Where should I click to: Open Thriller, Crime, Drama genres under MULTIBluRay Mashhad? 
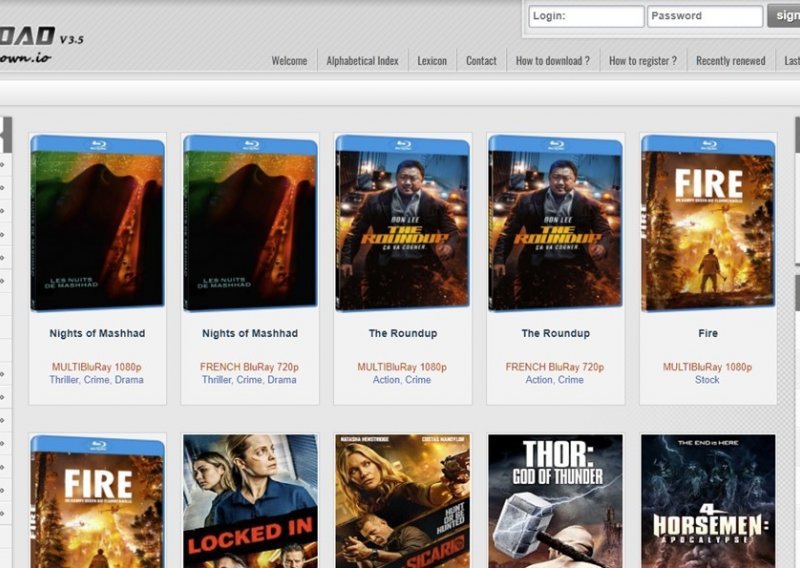click(96, 380)
